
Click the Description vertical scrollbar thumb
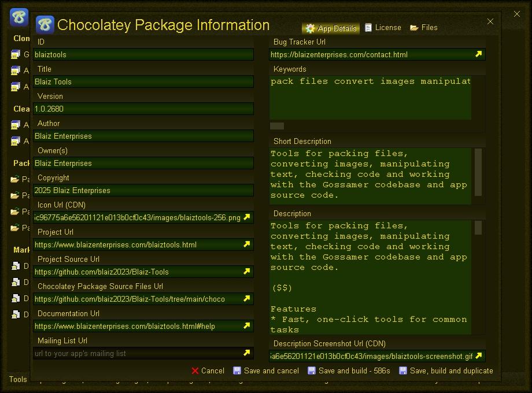tap(478, 228)
